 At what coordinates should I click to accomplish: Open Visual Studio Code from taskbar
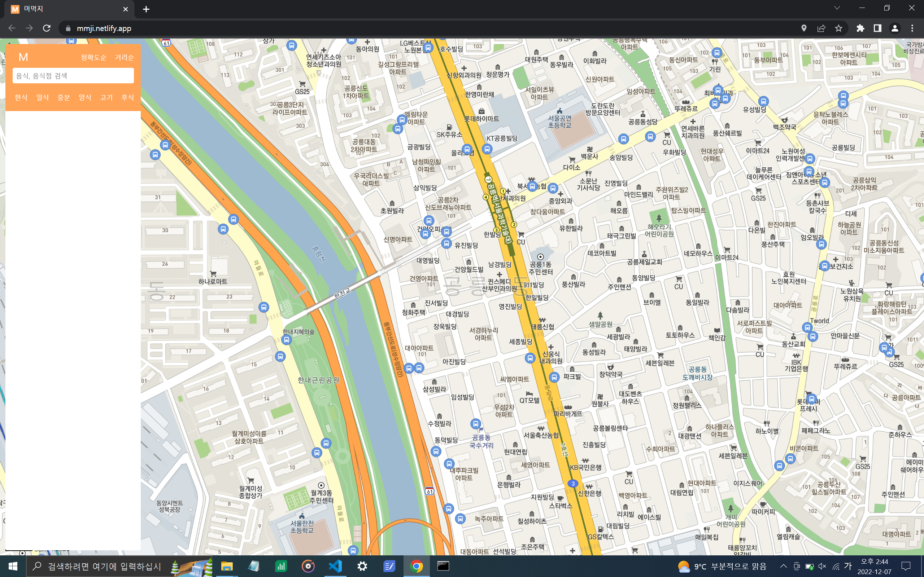coord(335,566)
